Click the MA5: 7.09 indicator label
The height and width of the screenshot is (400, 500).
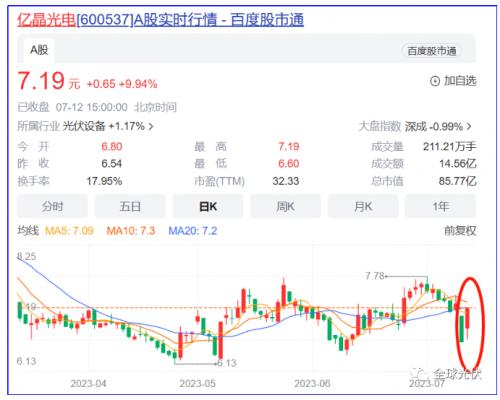tap(69, 231)
